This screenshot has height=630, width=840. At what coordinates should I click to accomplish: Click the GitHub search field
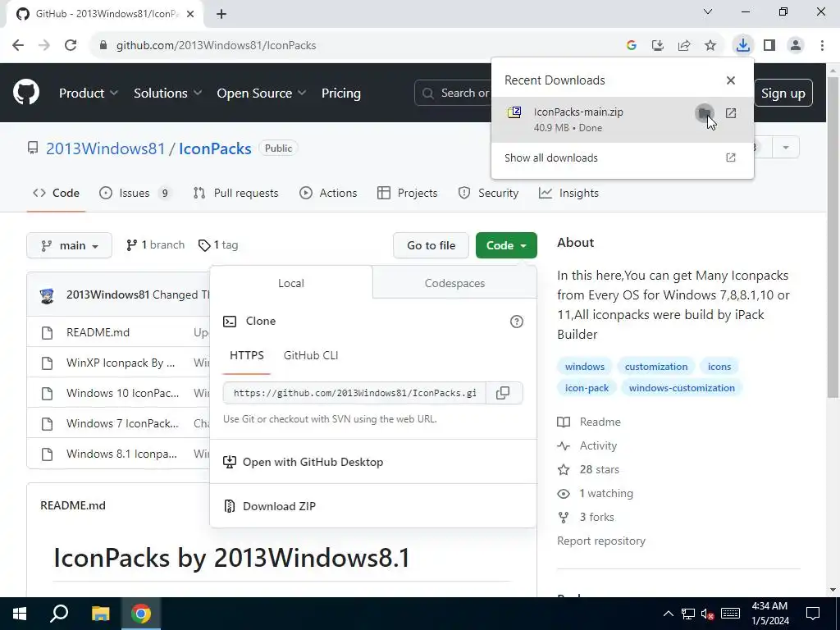453,94
